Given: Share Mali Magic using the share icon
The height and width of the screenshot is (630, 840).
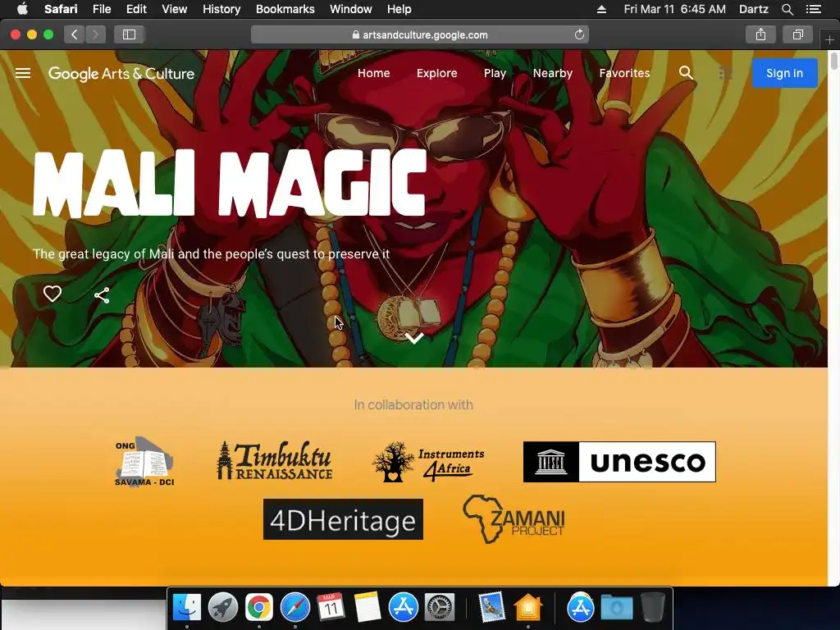Looking at the screenshot, I should (102, 295).
